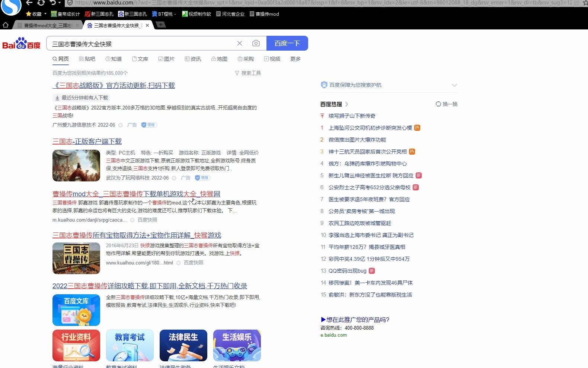Viewport: 588px width, 368px height.
Task: Click the browser back arrow
Action: pos(29,3)
